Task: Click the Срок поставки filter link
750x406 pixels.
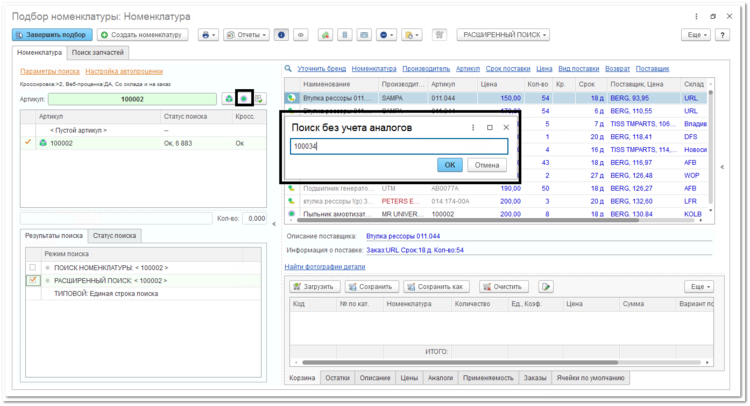Action: [508, 68]
